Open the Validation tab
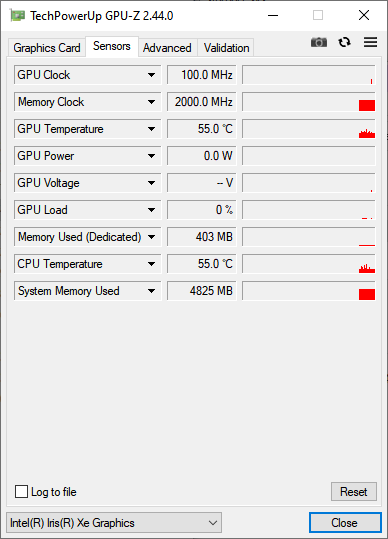Viewport: 388px width, 539px height. coord(226,47)
